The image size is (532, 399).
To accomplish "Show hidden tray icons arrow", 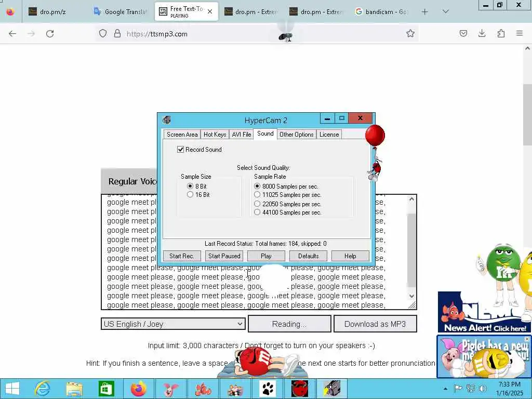I will (445, 389).
